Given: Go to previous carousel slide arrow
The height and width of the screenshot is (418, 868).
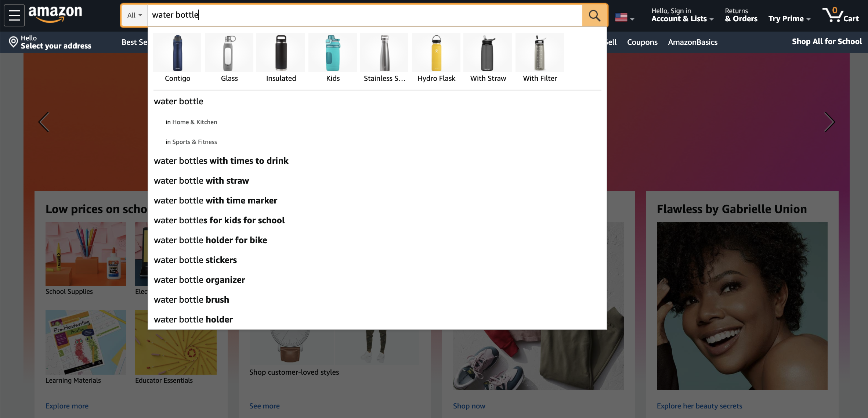Looking at the screenshot, I should [44, 122].
